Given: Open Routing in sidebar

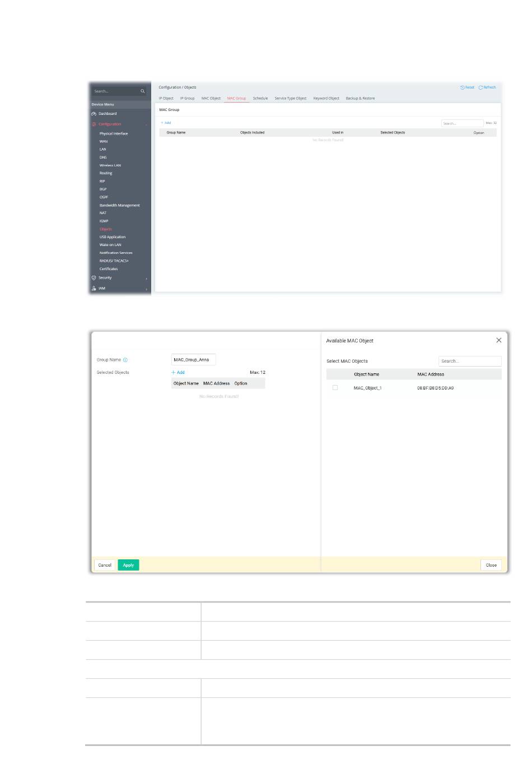Looking at the screenshot, I should pos(106,173).
